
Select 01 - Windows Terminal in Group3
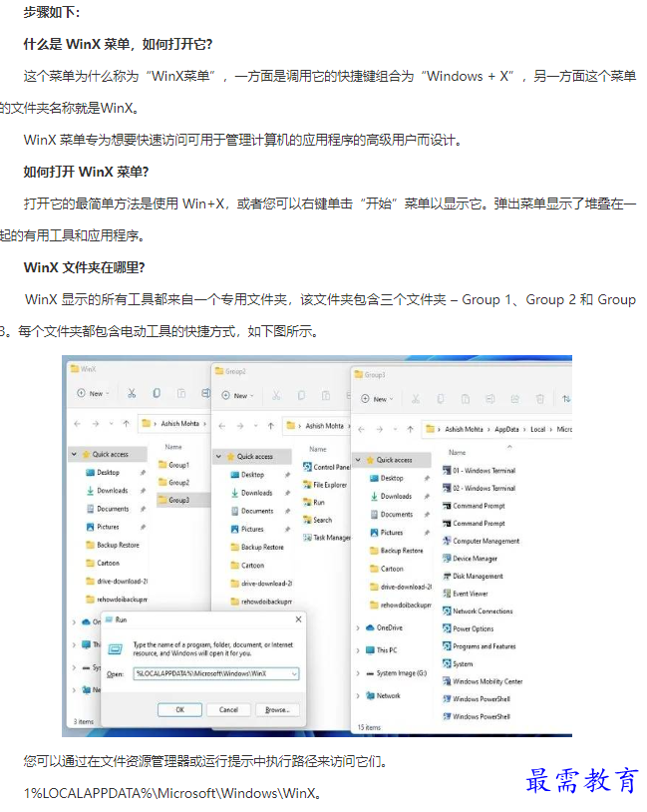click(x=479, y=470)
